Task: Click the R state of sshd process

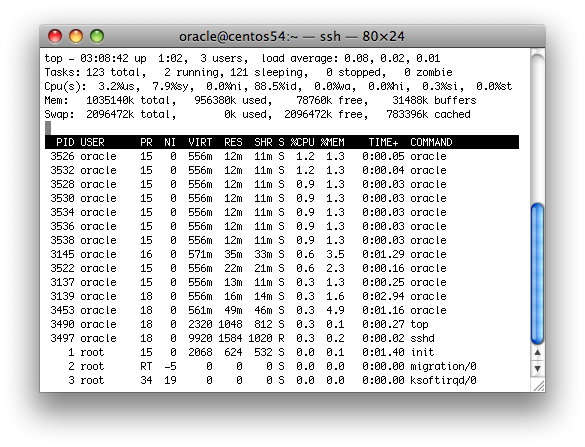Action: tap(281, 338)
